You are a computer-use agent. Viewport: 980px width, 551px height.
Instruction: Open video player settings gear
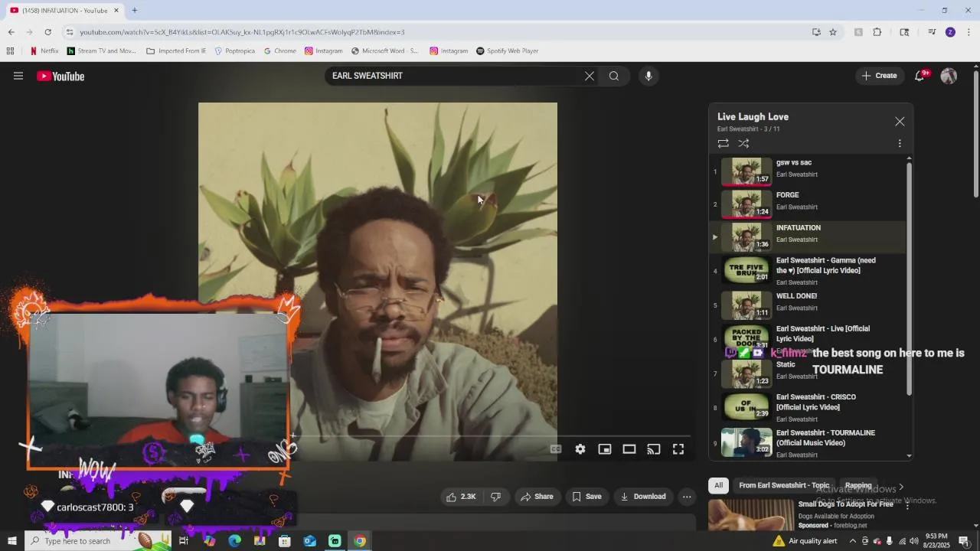click(x=580, y=449)
